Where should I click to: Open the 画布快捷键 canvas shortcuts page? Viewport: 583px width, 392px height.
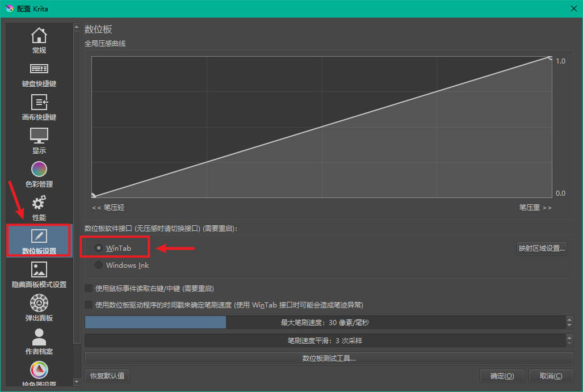39,108
